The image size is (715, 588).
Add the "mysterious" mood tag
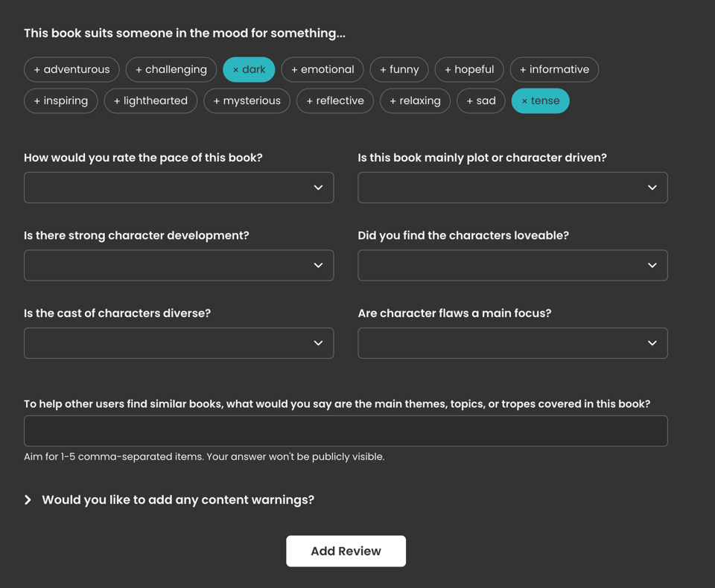[247, 100]
